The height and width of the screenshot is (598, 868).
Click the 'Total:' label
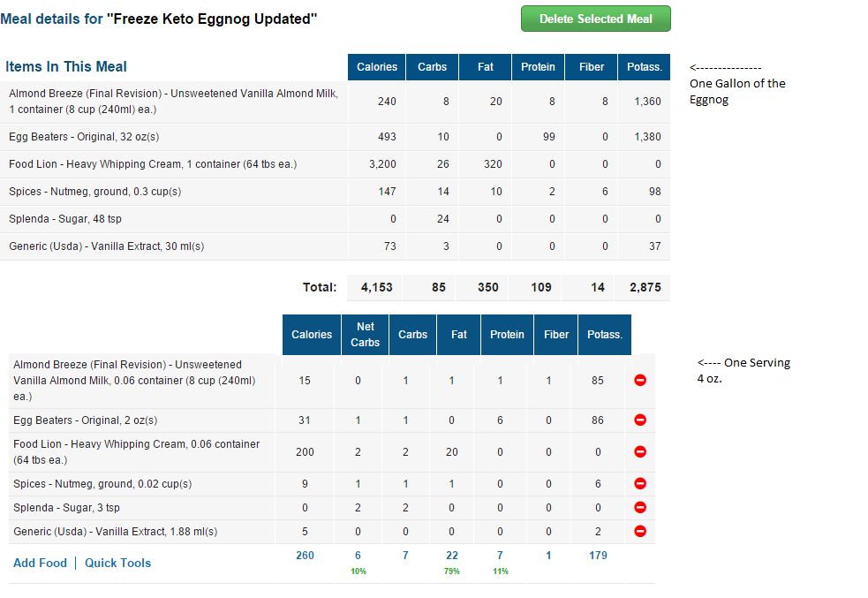[320, 287]
